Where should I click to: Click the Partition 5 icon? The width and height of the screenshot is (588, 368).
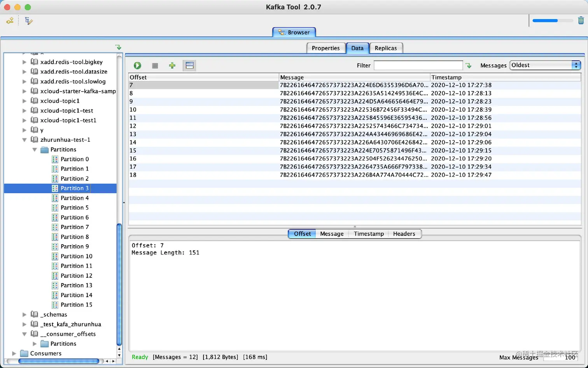55,208
